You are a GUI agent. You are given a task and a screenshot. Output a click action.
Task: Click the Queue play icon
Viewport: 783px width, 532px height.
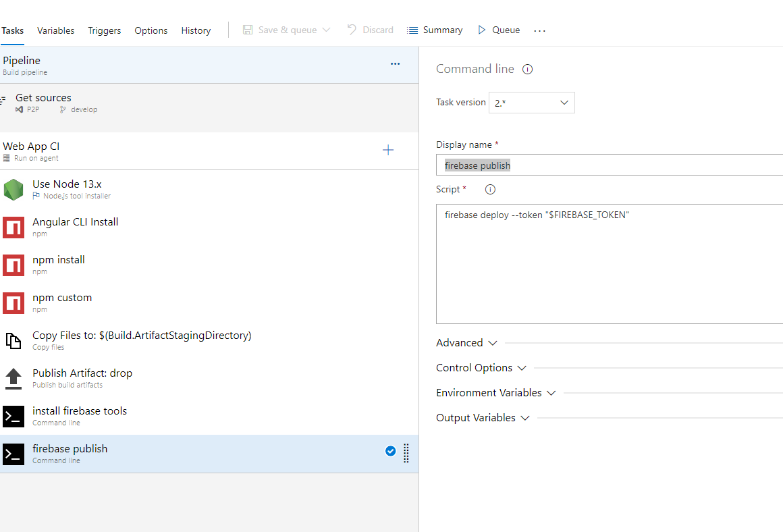pyautogui.click(x=481, y=30)
